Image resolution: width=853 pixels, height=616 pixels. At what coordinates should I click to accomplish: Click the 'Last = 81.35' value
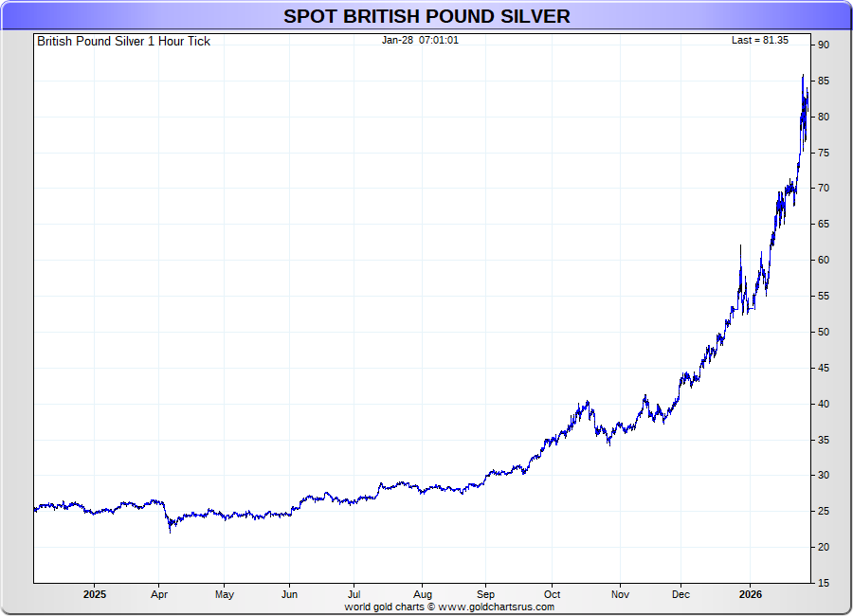pyautogui.click(x=759, y=40)
